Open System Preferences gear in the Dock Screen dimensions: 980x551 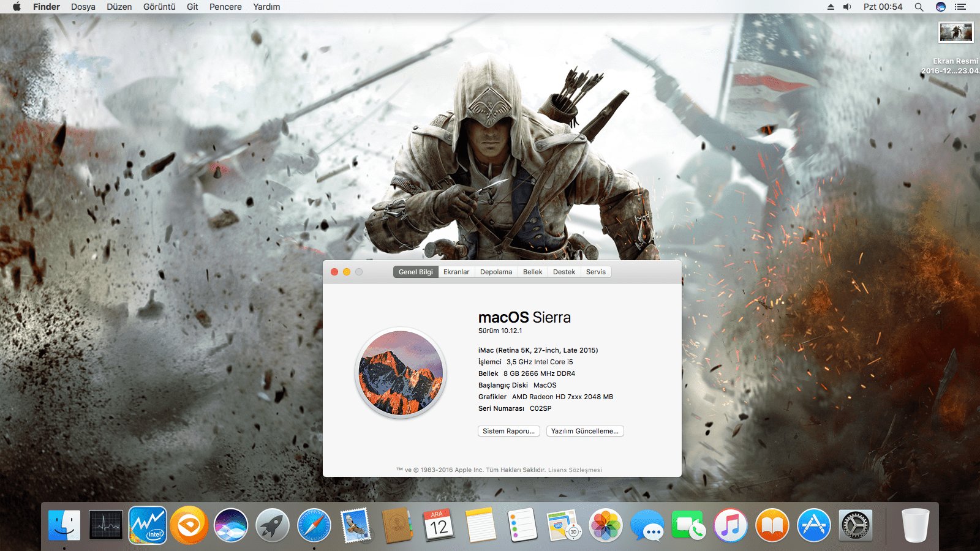pos(856,525)
